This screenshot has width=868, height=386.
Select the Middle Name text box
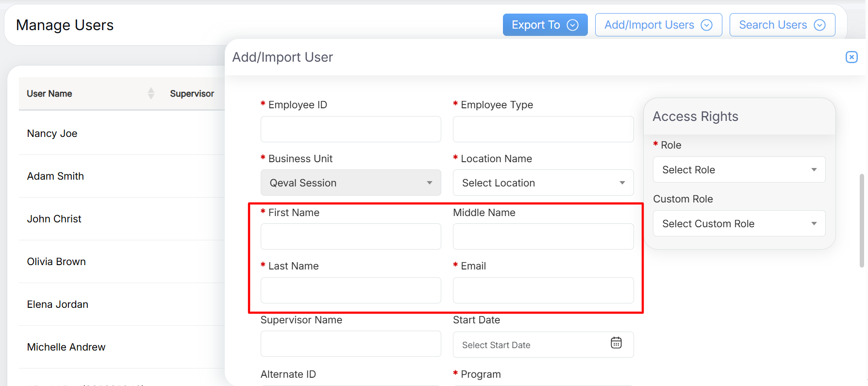click(543, 236)
